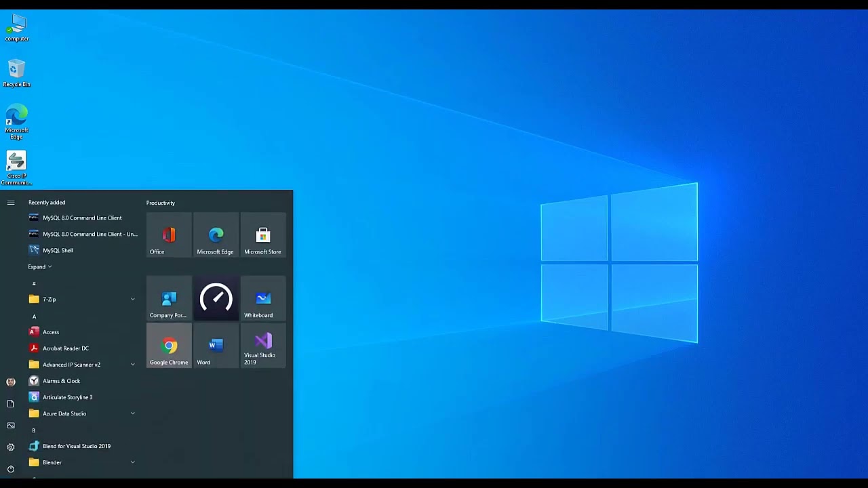868x488 pixels.
Task: Open the Office tile
Action: click(169, 235)
